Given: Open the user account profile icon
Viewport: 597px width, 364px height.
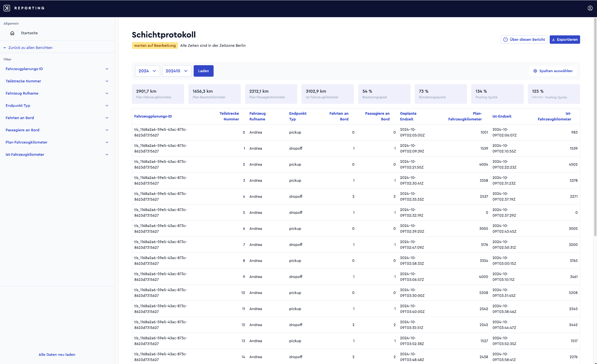Looking at the screenshot, I should (590, 8).
